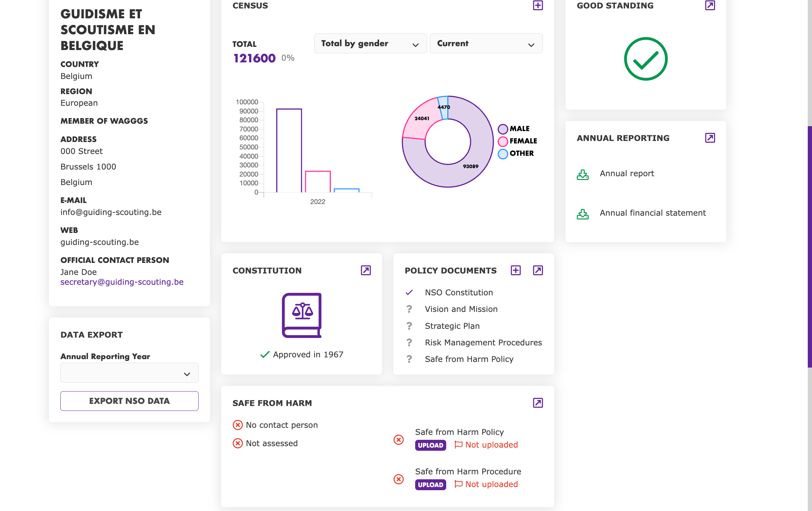Click the purple male bar in chart

point(289,151)
